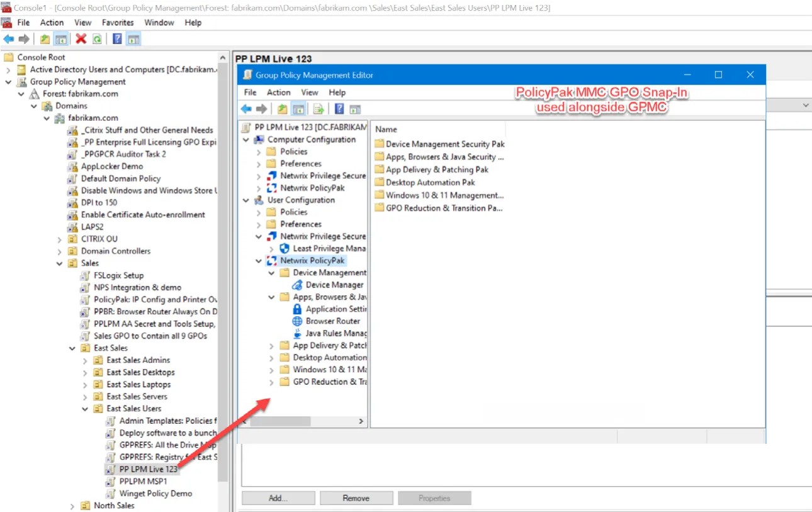
Task: Open Favorites menu in Console1
Action: pos(118,23)
